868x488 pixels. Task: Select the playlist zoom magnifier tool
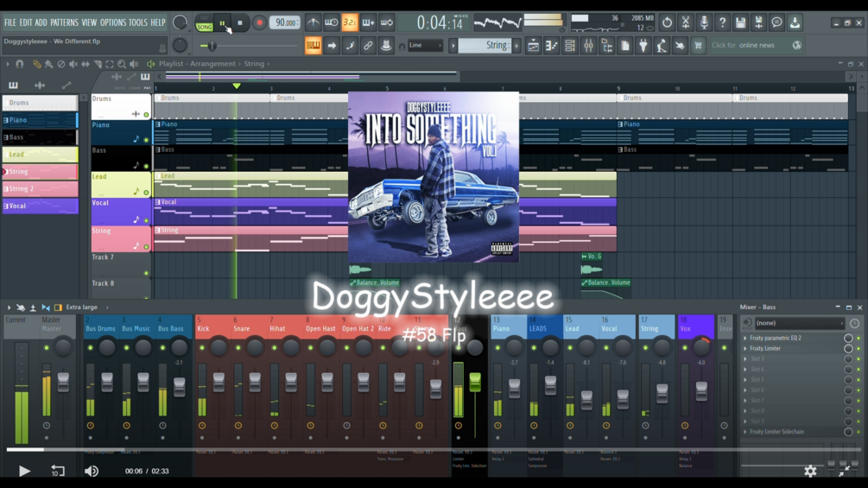click(x=121, y=64)
